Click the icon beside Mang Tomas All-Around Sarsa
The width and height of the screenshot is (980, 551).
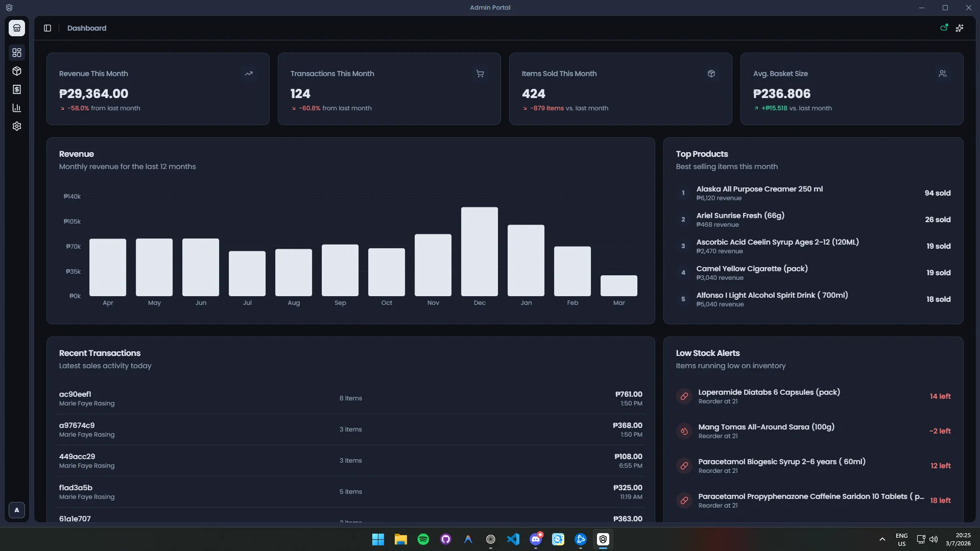[x=684, y=431]
